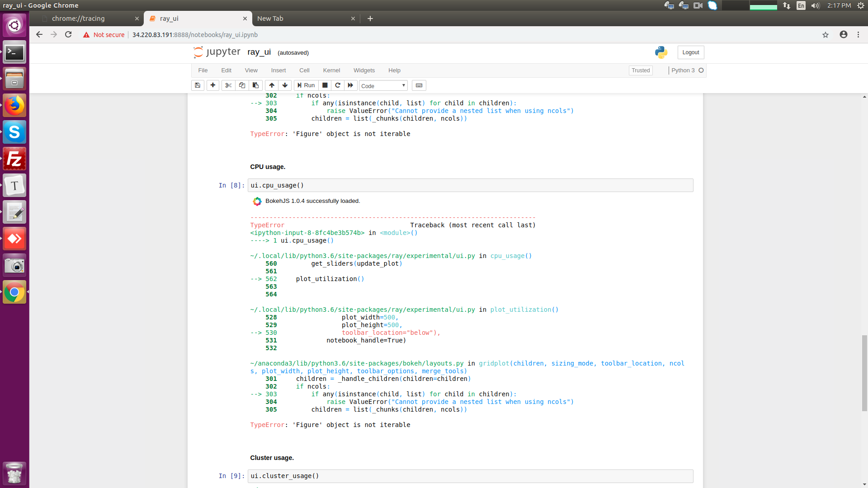This screenshot has width=868, height=488.
Task: Open the Chrome profile account icon
Action: coord(844,35)
